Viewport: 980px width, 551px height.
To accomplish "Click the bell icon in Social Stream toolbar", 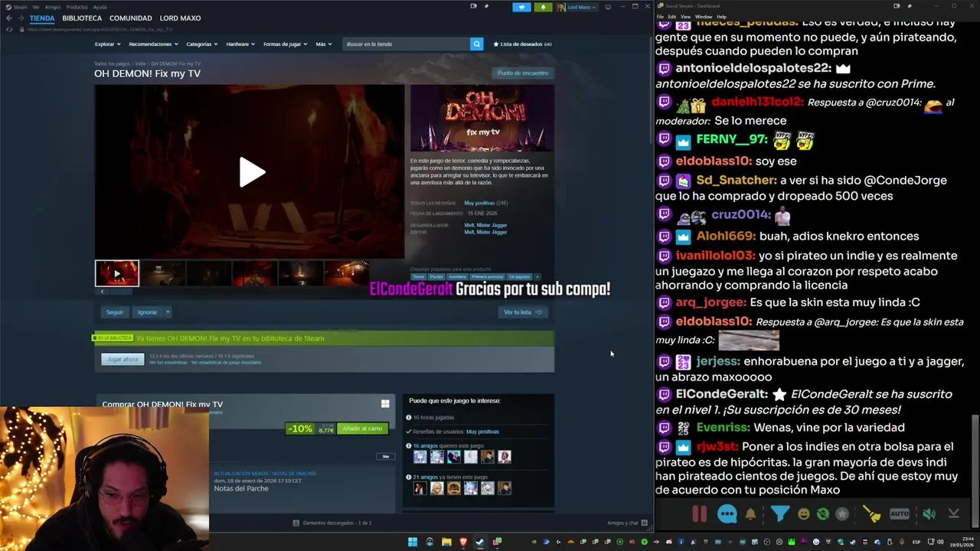I will click(750, 514).
